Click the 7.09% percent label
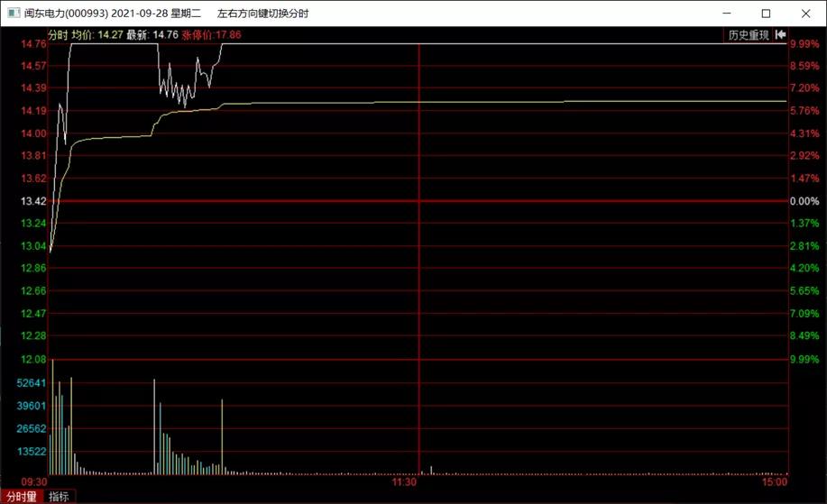827x504 pixels. click(x=804, y=313)
